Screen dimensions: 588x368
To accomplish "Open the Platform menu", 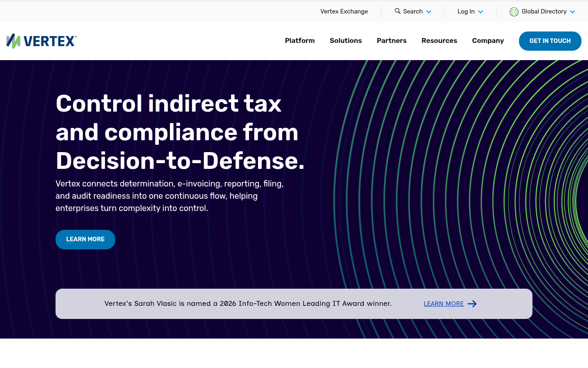I will click(x=300, y=40).
